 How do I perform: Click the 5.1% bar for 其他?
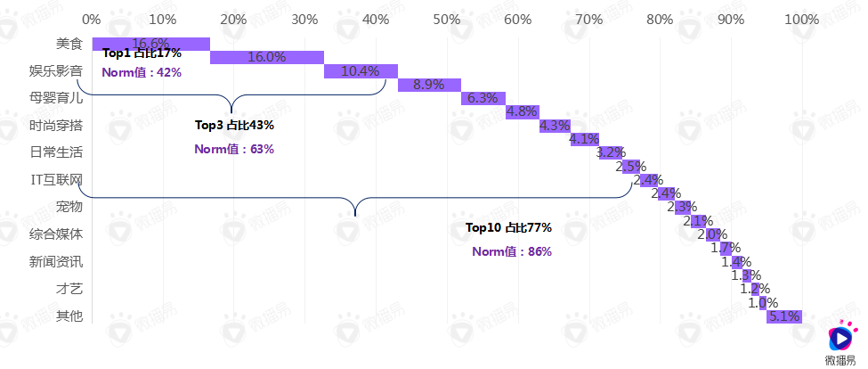pos(784,316)
